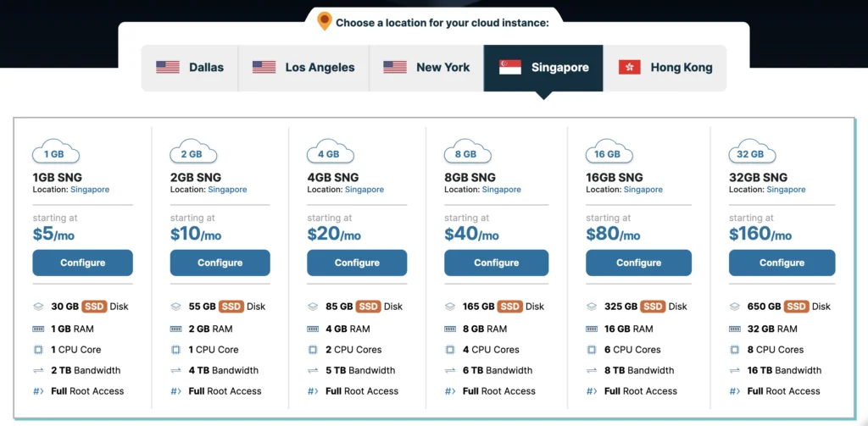Viewport: 868px width, 426px height.
Task: Click the New York US flag icon
Action: click(x=395, y=68)
